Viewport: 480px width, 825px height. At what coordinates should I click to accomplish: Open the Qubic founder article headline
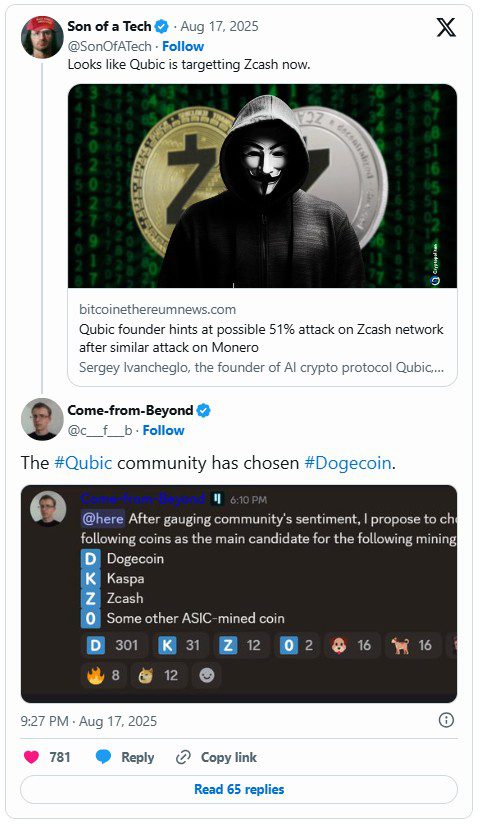coord(261,338)
